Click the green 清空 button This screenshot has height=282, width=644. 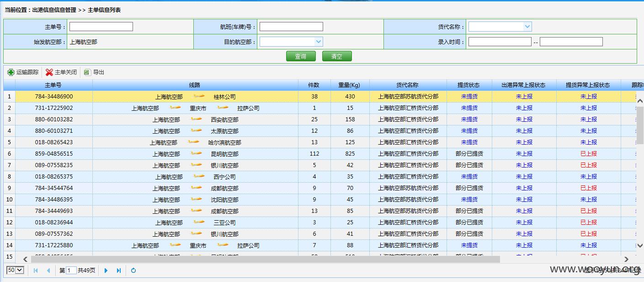tap(337, 56)
